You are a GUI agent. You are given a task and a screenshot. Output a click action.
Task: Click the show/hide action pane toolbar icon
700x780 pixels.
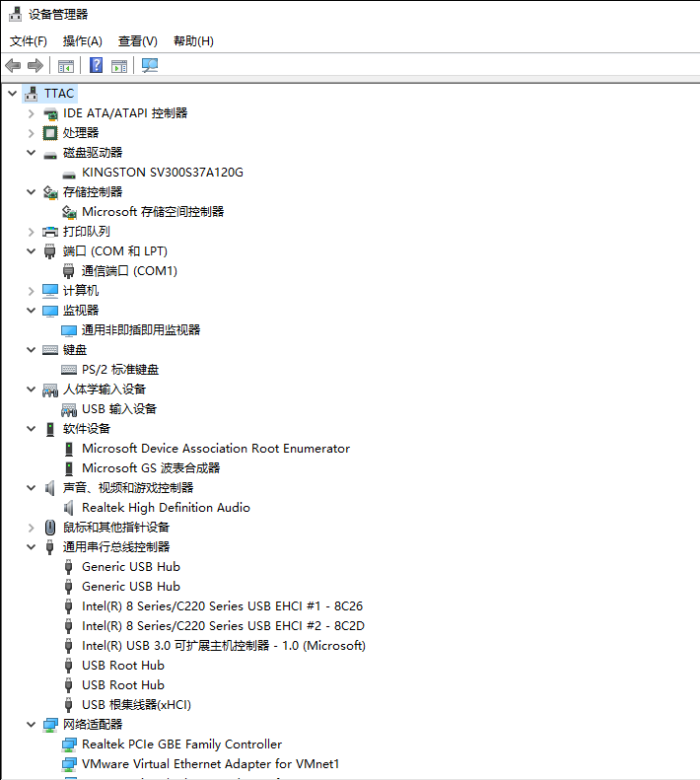119,66
